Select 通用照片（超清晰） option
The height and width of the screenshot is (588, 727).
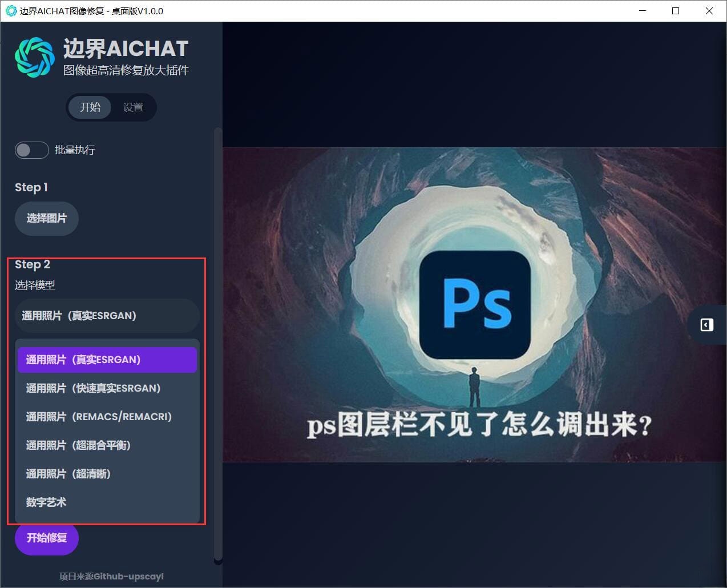coord(107,474)
